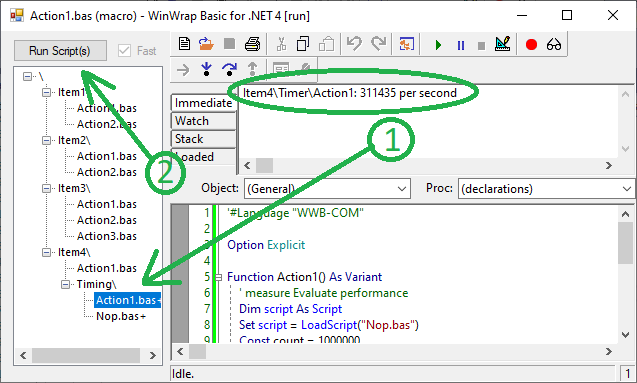Viewport: 637px width, 383px height.
Task: Click the Immediate pane's horizontal scrollbar thumb
Action: (264, 165)
